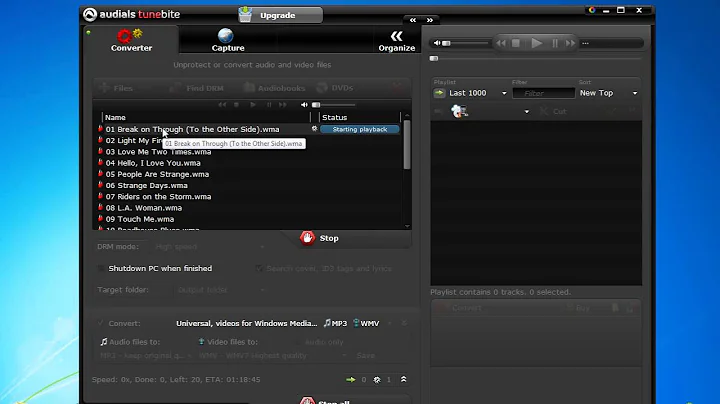Select '07 Riders on the Storm.wma'

(x=158, y=196)
